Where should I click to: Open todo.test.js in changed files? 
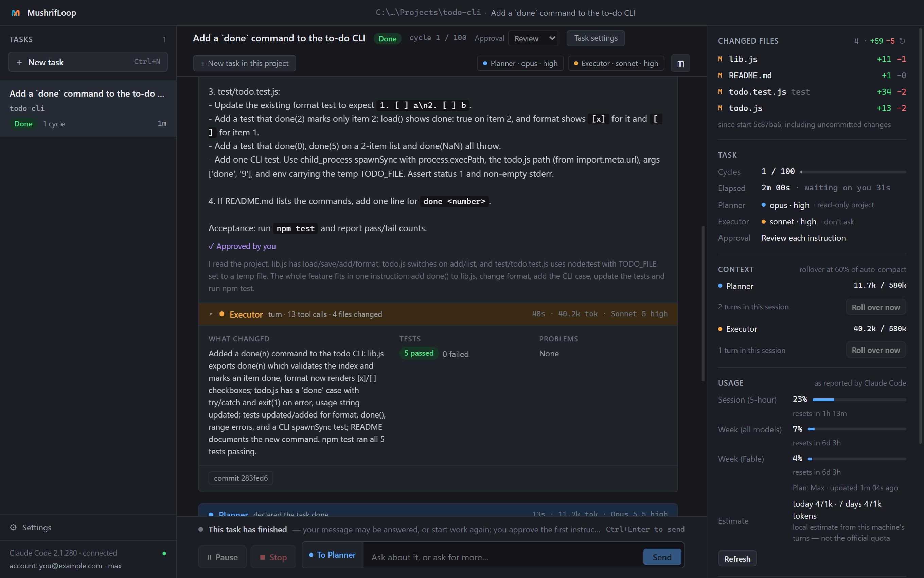pos(812,92)
